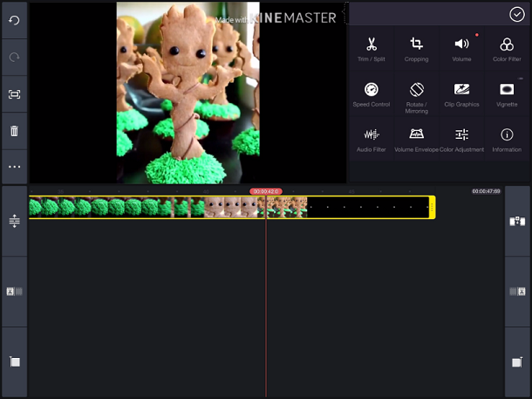
Task: Open the Trim / Split scissors tool
Action: tap(372, 49)
